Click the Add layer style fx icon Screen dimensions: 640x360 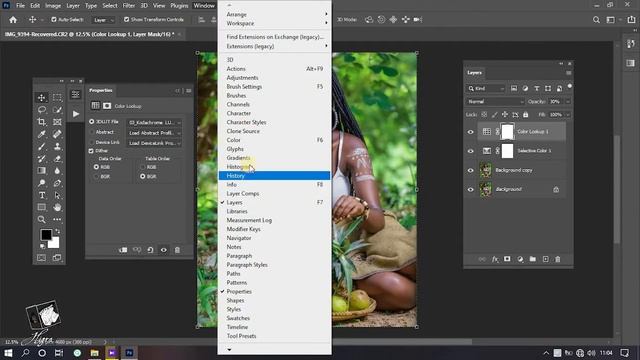click(495, 259)
